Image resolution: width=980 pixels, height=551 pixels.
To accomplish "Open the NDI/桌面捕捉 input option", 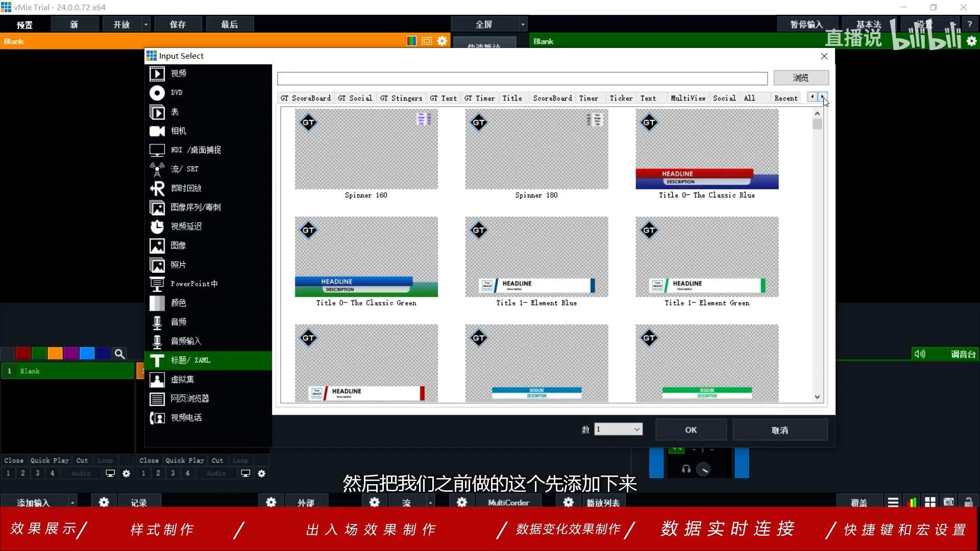I will tap(195, 149).
